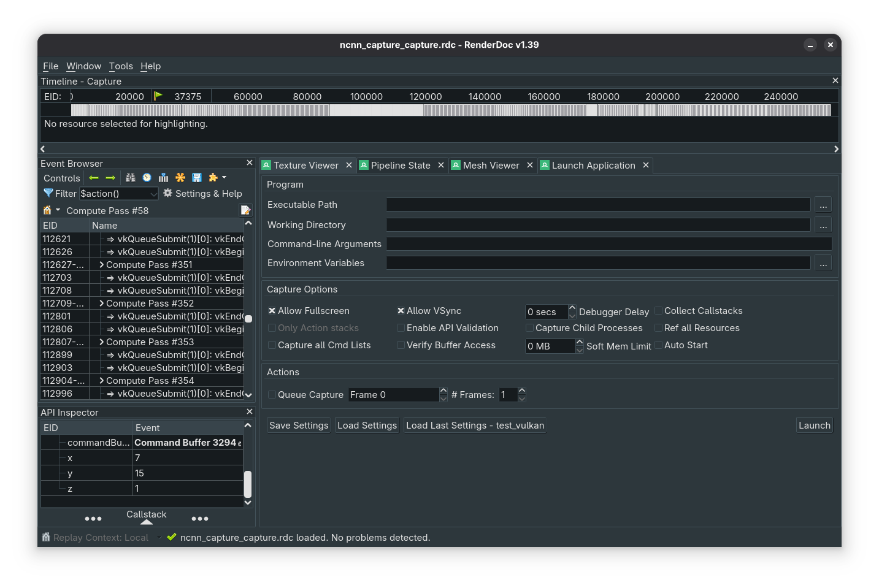Click the notepad edit icon beside Compute Pass #58
The image size is (879, 588).
click(246, 210)
